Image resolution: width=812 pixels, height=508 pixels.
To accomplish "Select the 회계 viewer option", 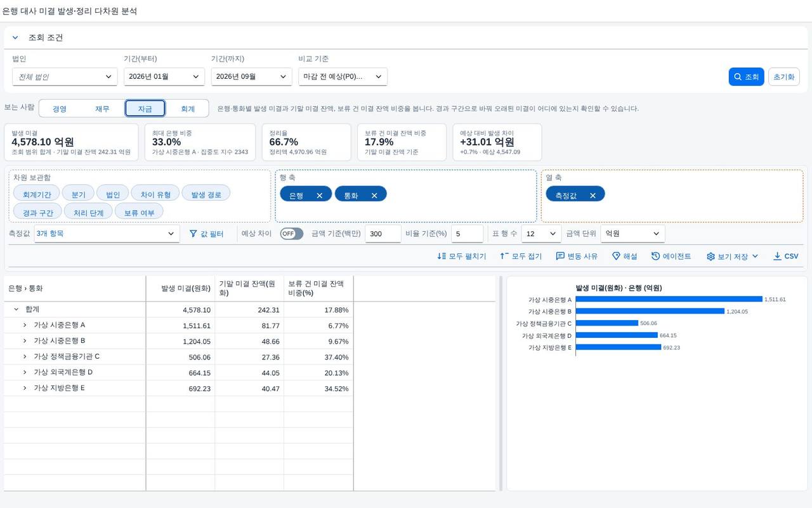I will tap(188, 109).
